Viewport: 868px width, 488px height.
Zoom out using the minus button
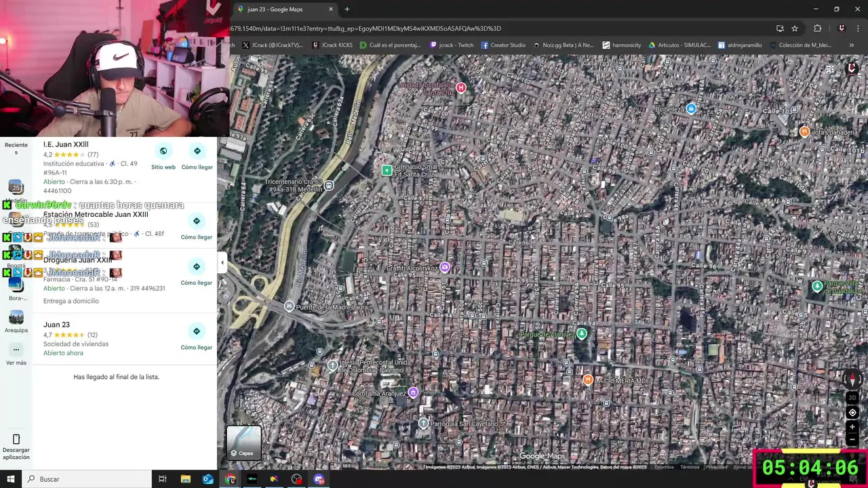coord(853,440)
